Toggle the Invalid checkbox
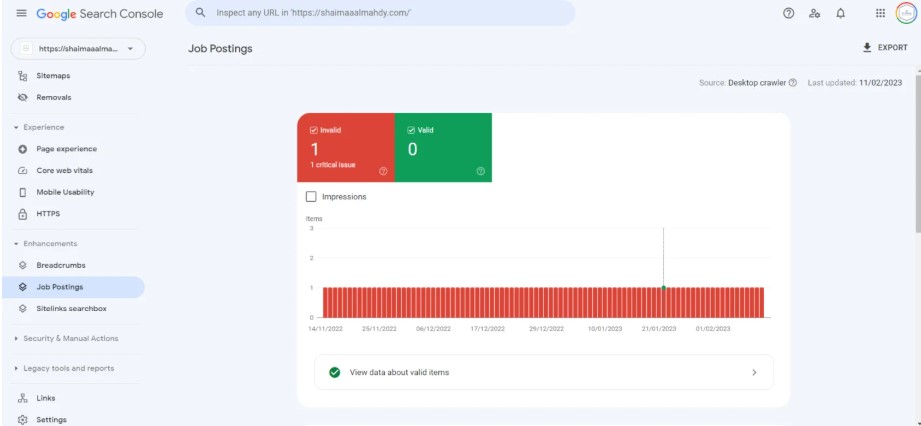The image size is (921, 426). click(x=313, y=130)
